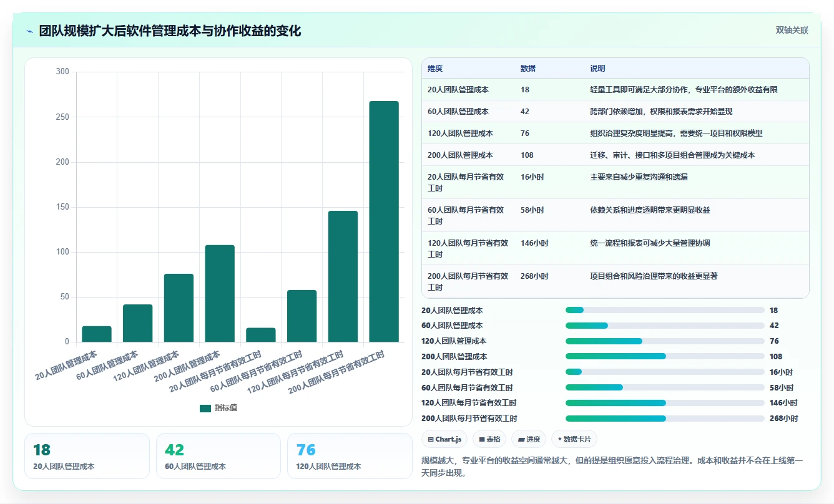Viewport: 834px width, 504px height.
Task: Click the 120人团队每月节省有效工时 progress bar
Action: [665, 403]
